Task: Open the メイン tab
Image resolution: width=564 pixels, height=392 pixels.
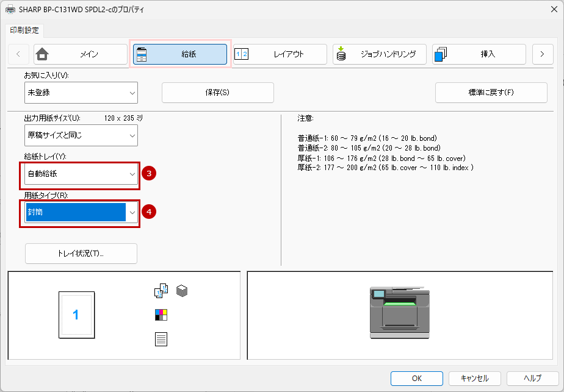Action: (81, 54)
